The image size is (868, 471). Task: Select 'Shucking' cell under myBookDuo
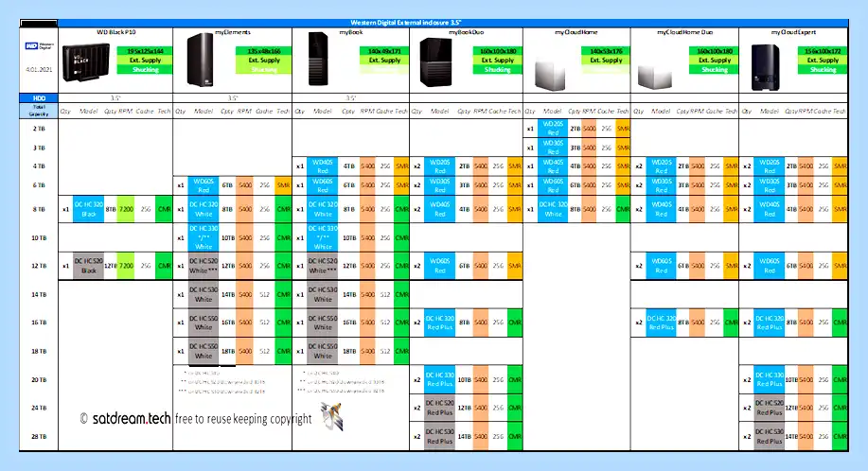click(x=497, y=70)
